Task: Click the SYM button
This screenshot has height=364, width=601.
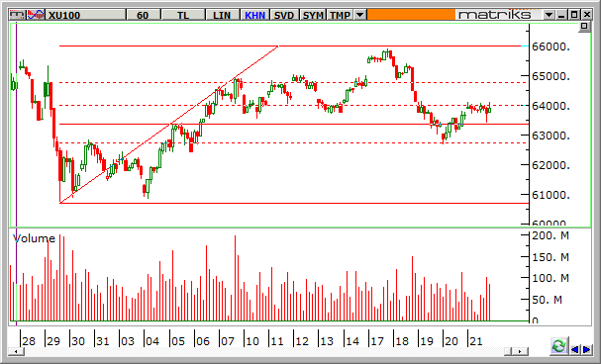Action: pyautogui.click(x=313, y=15)
